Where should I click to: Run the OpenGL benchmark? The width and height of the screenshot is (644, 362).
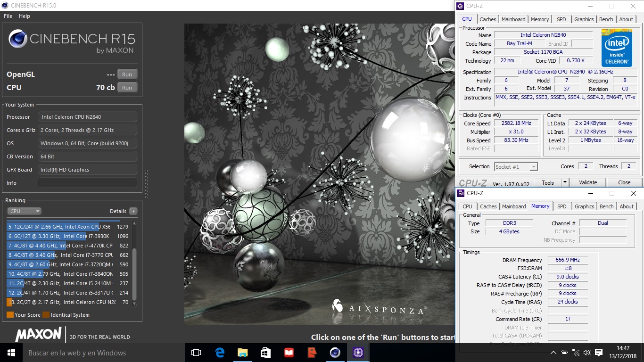[x=127, y=74]
